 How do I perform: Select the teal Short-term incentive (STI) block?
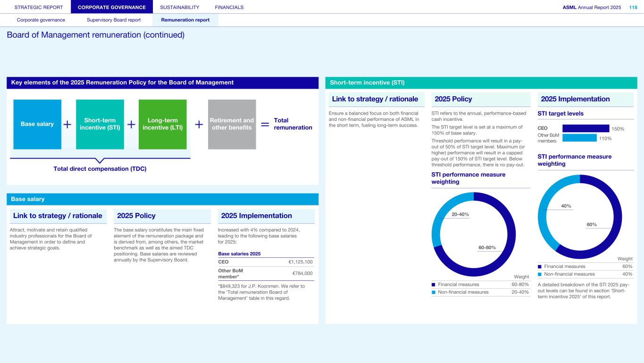(100, 124)
